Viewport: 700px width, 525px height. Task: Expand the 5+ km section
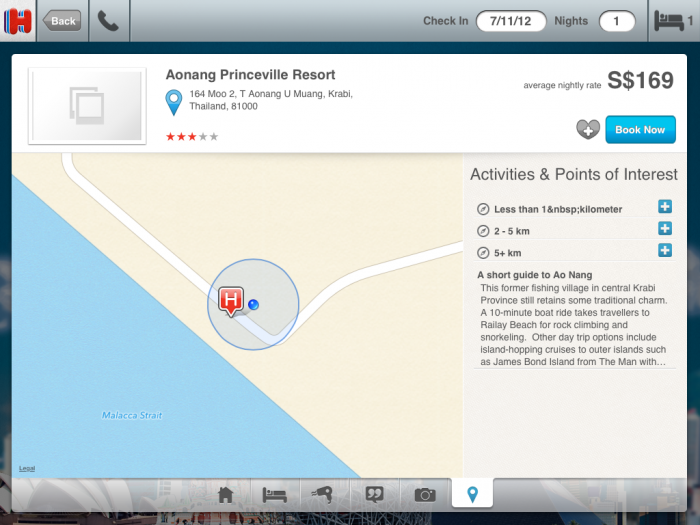tap(664, 251)
